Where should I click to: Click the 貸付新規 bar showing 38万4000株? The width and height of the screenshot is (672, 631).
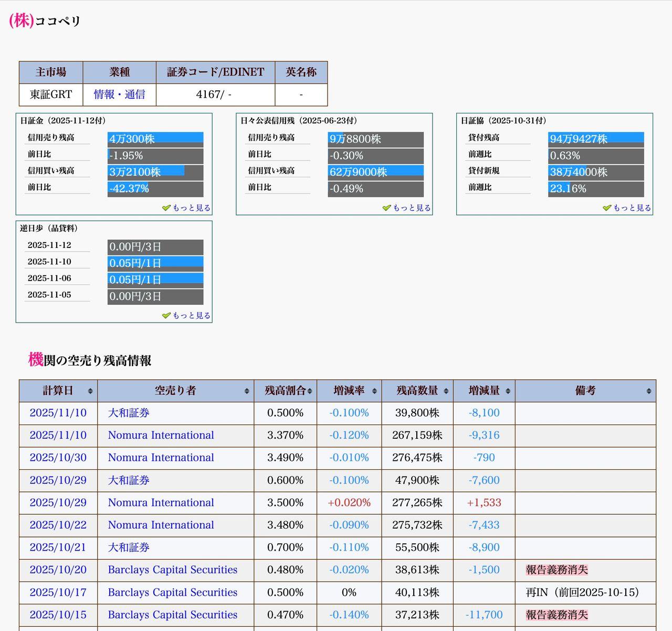pos(596,172)
